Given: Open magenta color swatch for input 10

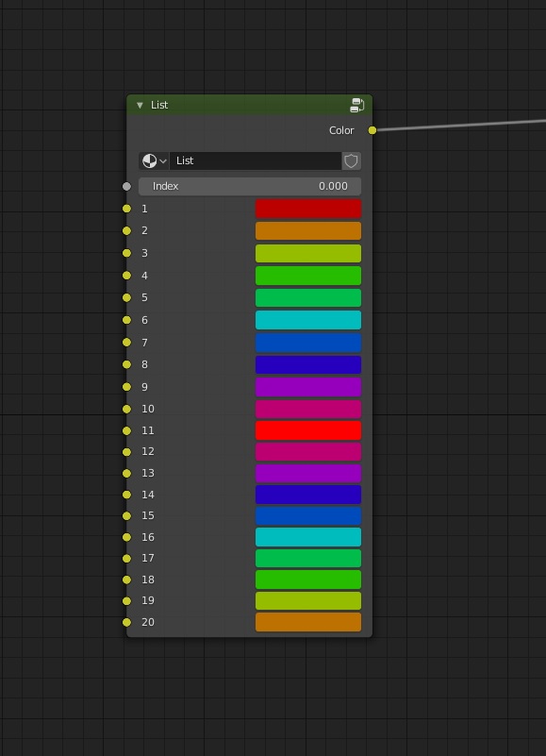Looking at the screenshot, I should click(x=308, y=409).
